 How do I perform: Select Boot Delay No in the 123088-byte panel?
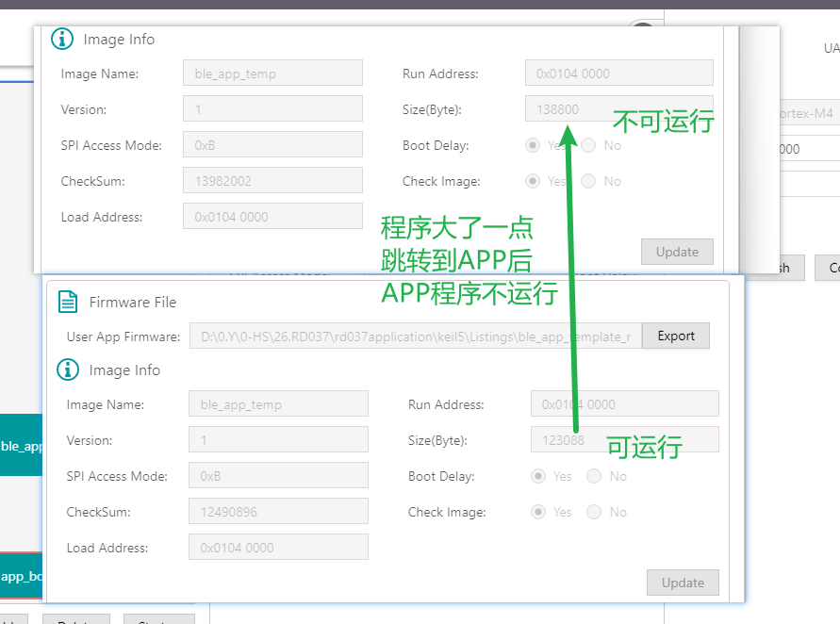point(594,476)
